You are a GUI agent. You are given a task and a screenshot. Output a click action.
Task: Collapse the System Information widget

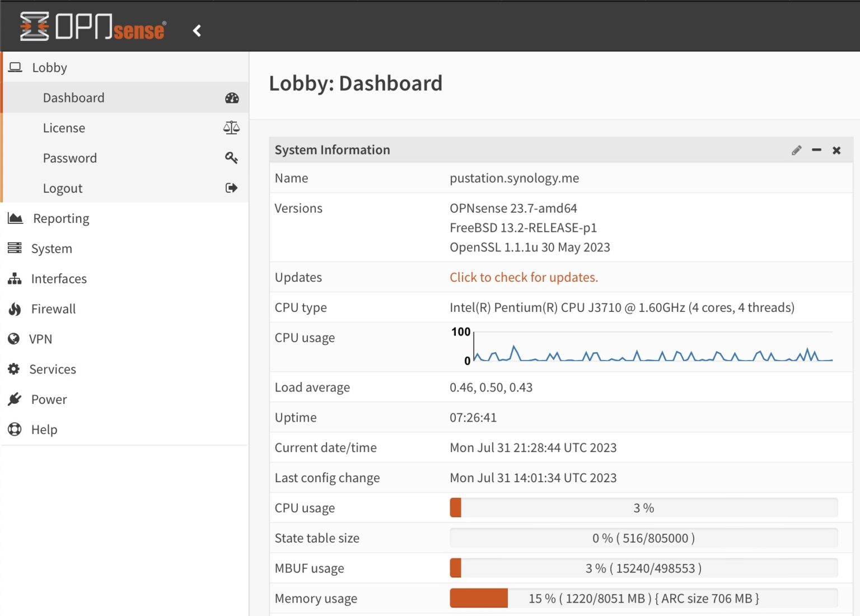click(816, 150)
